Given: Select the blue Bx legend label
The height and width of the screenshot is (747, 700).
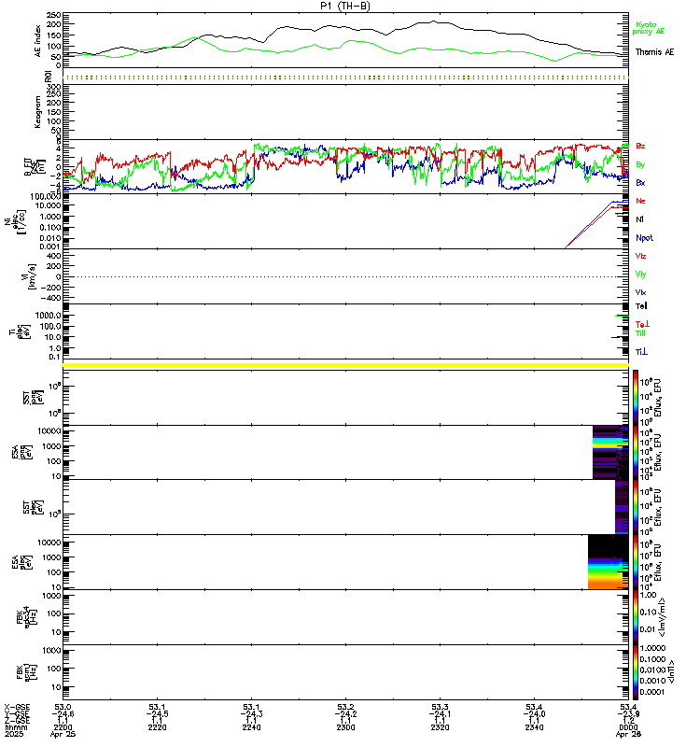Looking at the screenshot, I should (x=640, y=182).
